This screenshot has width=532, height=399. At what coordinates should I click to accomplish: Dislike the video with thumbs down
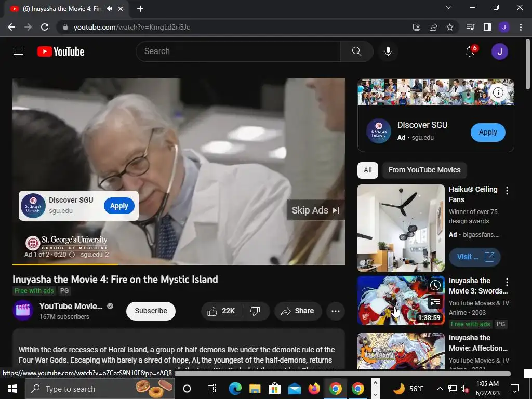click(255, 311)
